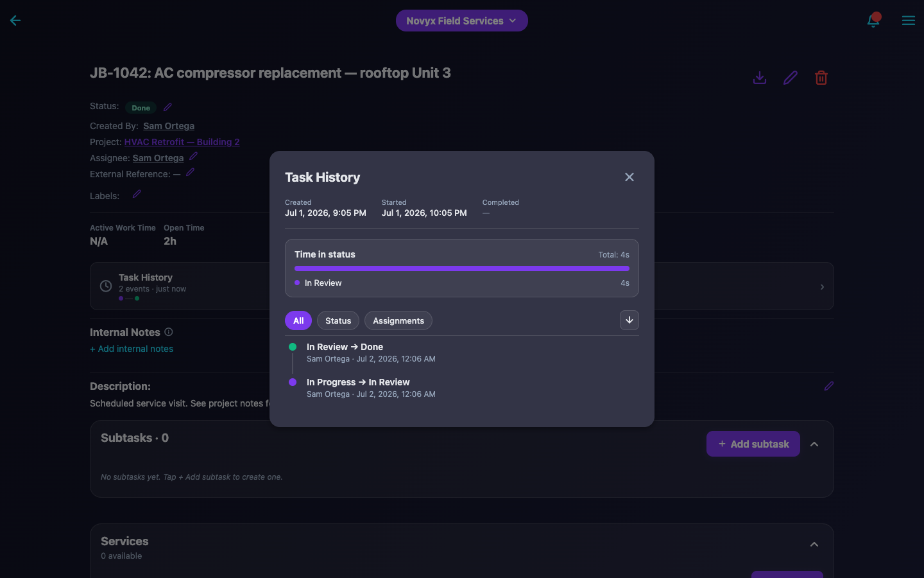Open Sam Ortega creator link

coord(169,126)
